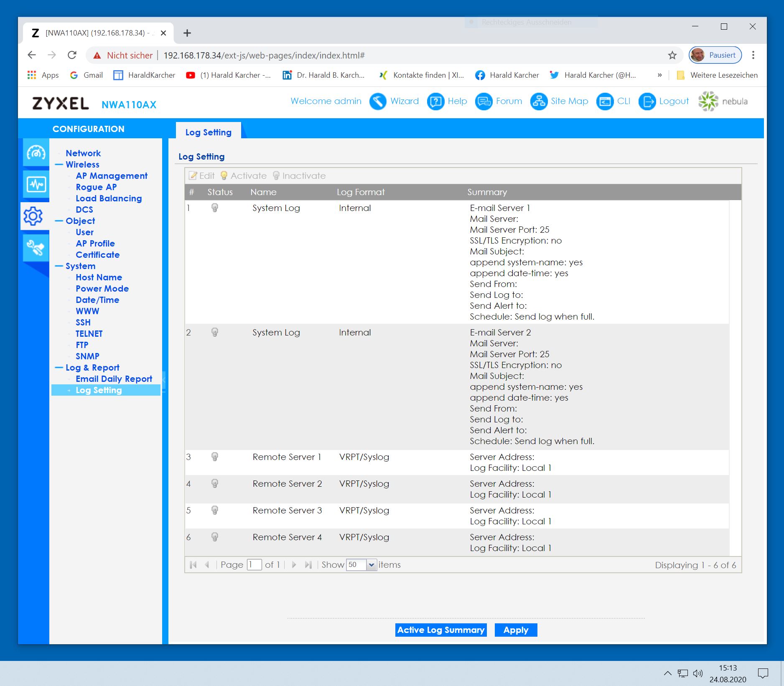
Task: Click the Page number input field
Action: point(254,565)
